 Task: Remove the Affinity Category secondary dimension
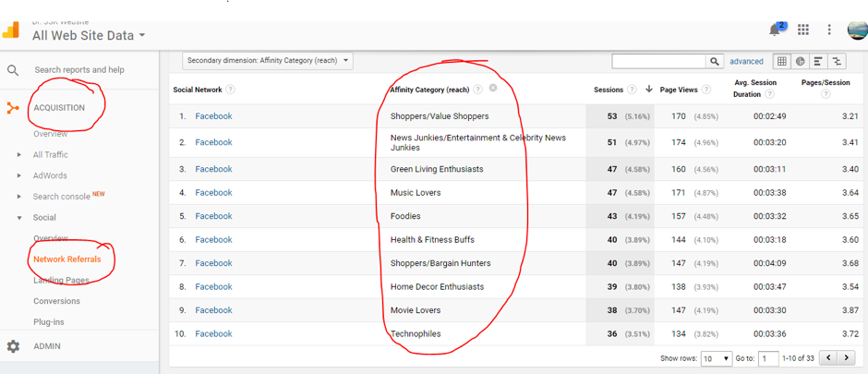[x=493, y=89]
